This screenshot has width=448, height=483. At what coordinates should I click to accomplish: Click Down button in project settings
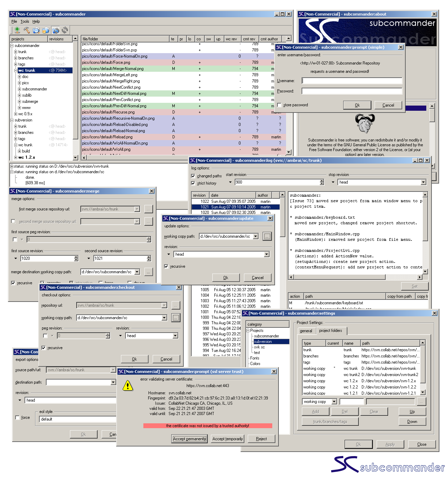412,422
